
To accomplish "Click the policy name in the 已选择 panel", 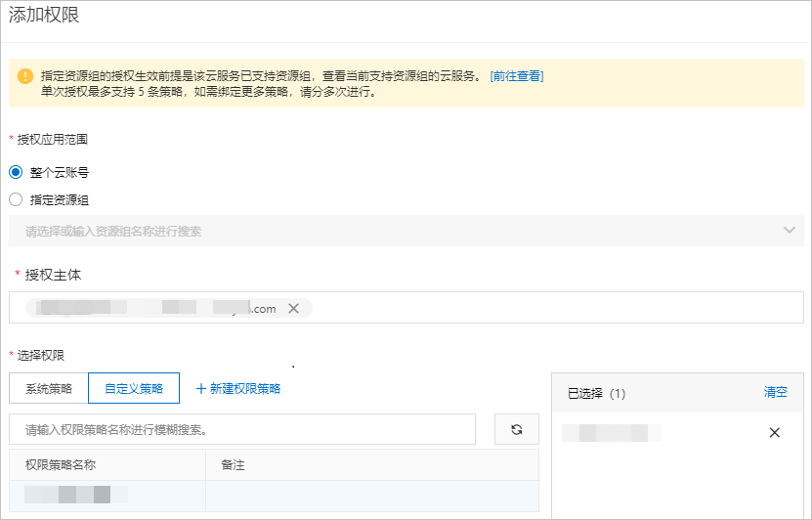I will point(612,433).
